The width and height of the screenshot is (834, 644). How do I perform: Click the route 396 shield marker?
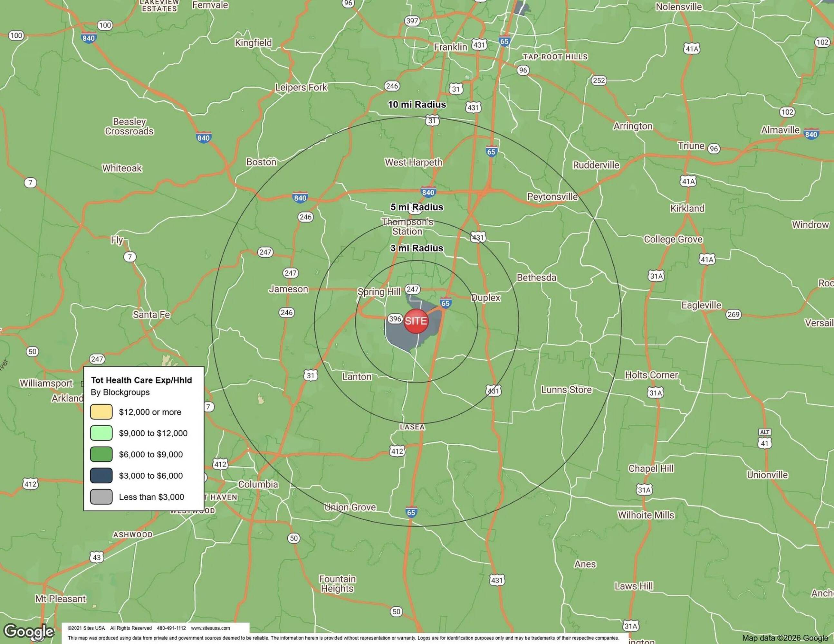(x=395, y=319)
